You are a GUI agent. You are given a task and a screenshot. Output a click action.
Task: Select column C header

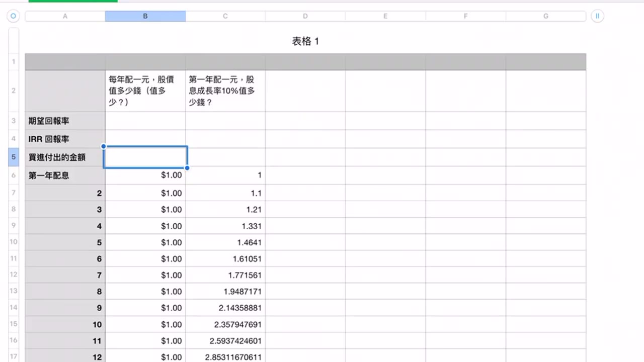coord(225,16)
